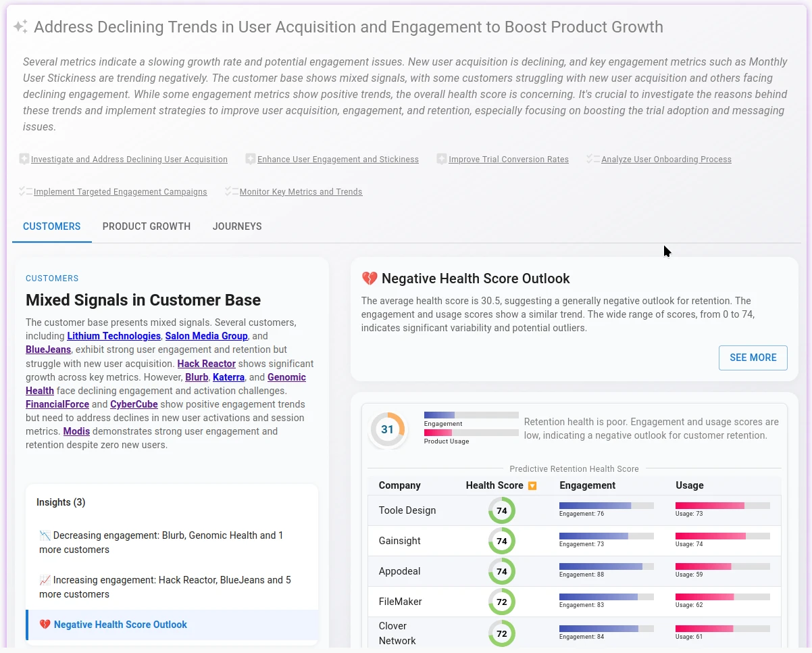Open the Lithium Technologies customer link
This screenshot has height=653, width=812.
[113, 336]
